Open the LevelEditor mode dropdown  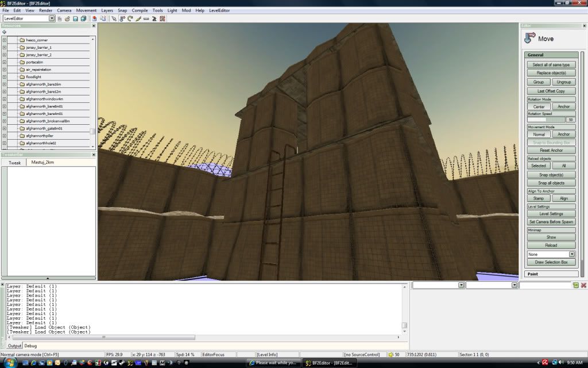pyautogui.click(x=52, y=19)
